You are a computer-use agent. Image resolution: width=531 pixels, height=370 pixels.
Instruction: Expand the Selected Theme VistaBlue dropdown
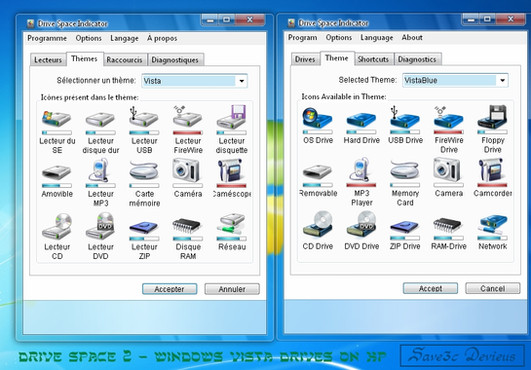[455, 80]
